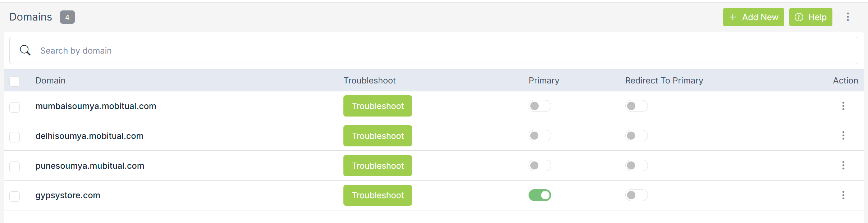Open the Help button
Viewport: 868px width, 223px height.
pyautogui.click(x=810, y=17)
